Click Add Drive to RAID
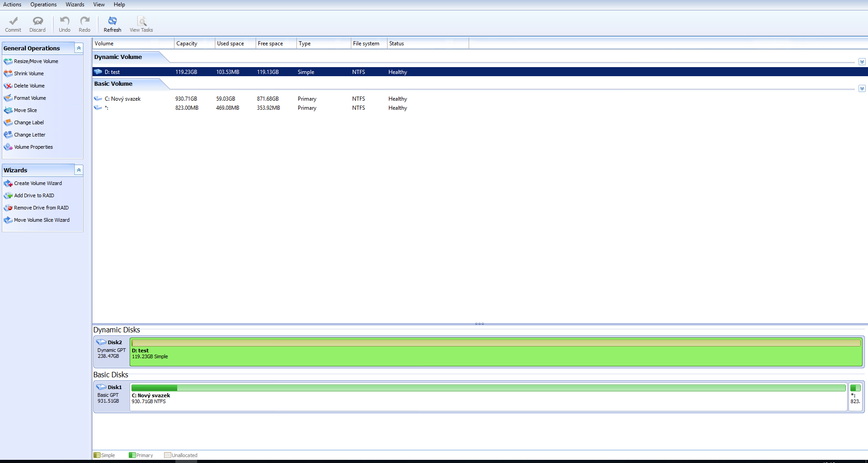The image size is (868, 463). pos(34,195)
